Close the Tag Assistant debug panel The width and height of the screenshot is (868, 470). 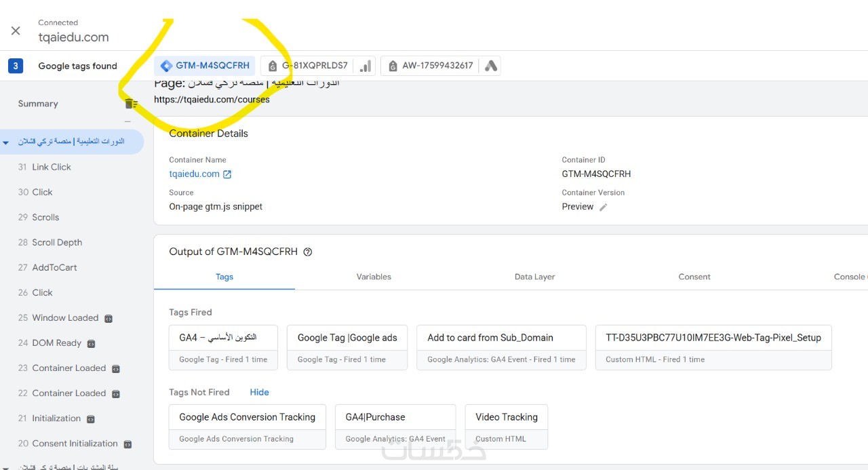coord(16,31)
